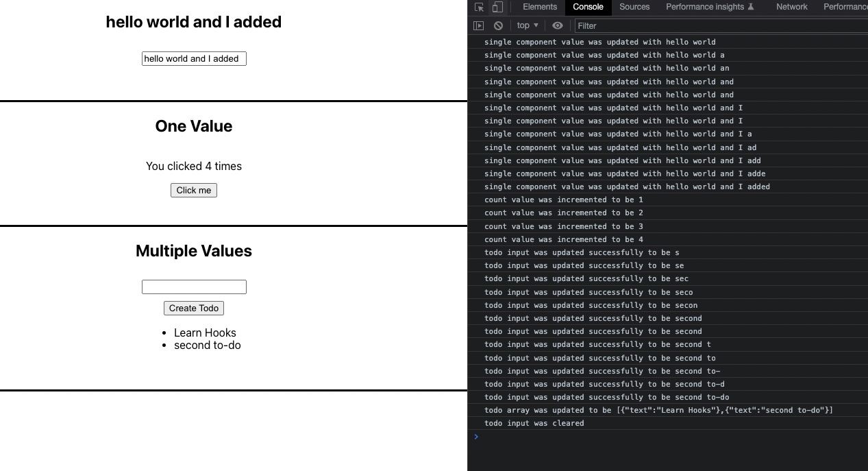This screenshot has width=868, height=471.
Task: Toggle the device toolbar icon
Action: click(x=497, y=7)
